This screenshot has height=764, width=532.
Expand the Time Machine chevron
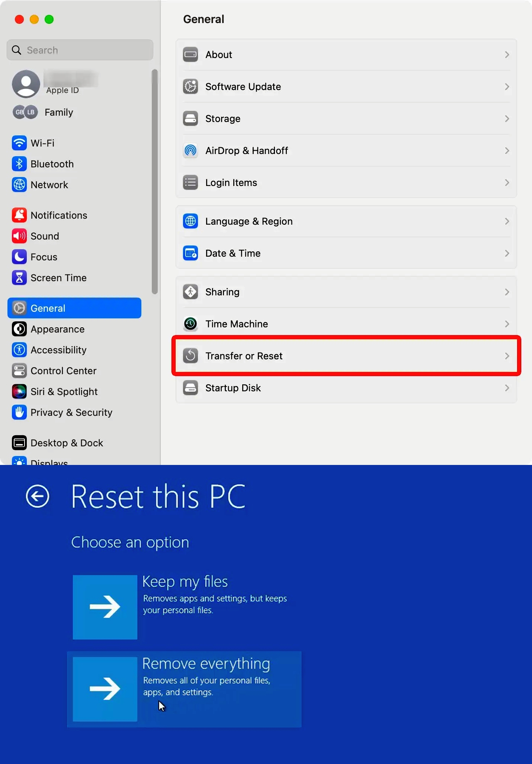click(x=507, y=324)
